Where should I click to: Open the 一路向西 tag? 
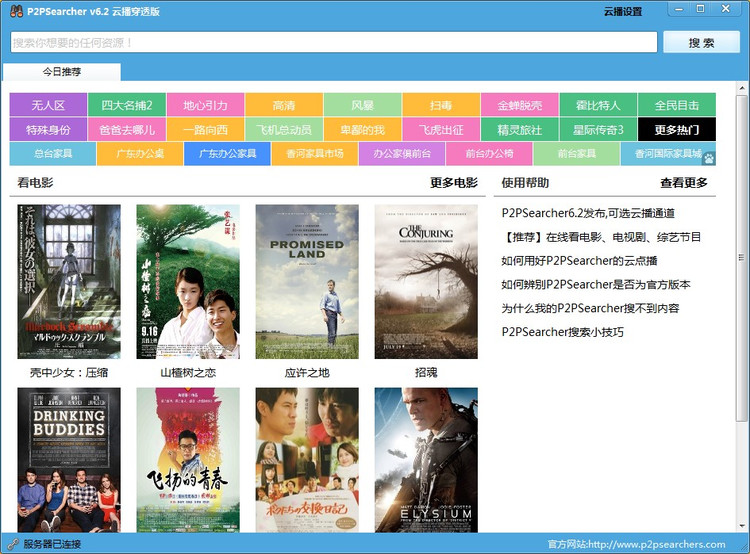tap(206, 129)
